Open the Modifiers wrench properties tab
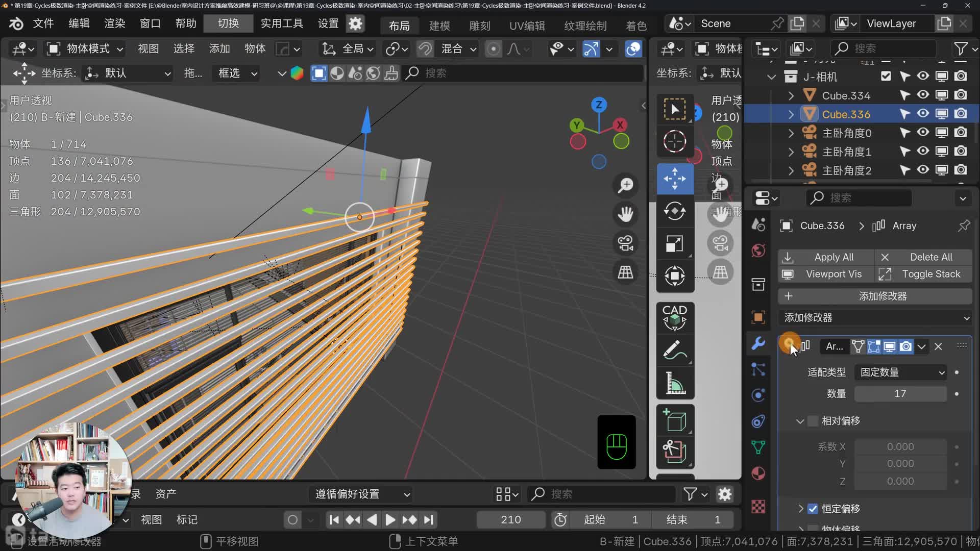Image resolution: width=980 pixels, height=551 pixels. [758, 343]
